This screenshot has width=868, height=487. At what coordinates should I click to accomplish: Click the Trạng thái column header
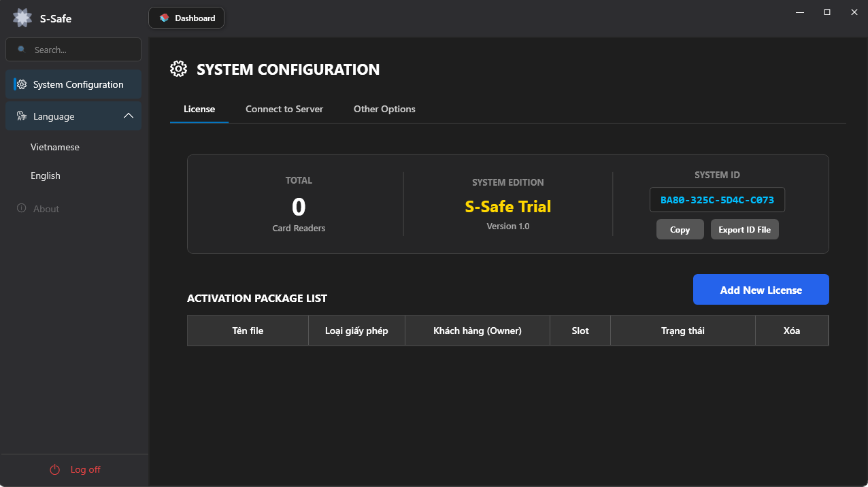point(683,331)
